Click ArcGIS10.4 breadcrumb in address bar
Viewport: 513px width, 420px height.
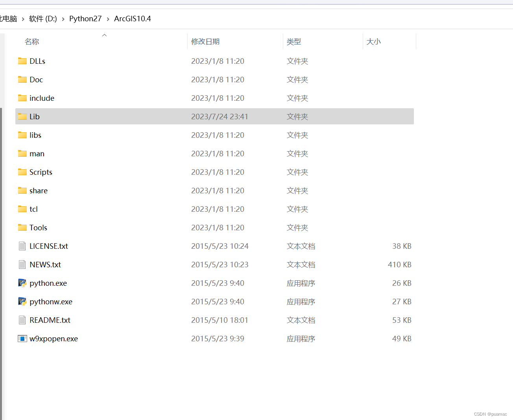point(133,19)
